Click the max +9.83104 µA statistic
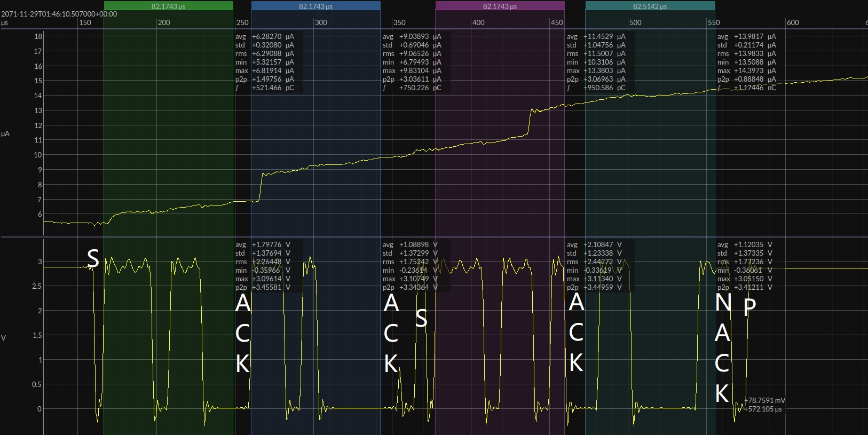The width and height of the screenshot is (868, 435). click(412, 70)
